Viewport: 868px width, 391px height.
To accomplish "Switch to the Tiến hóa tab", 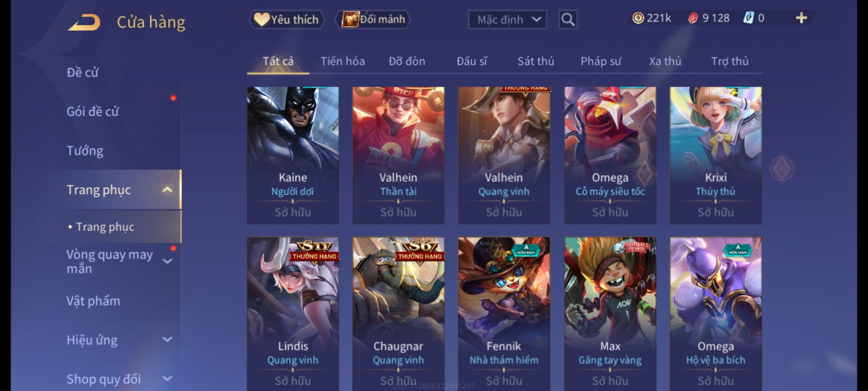I will tap(342, 61).
